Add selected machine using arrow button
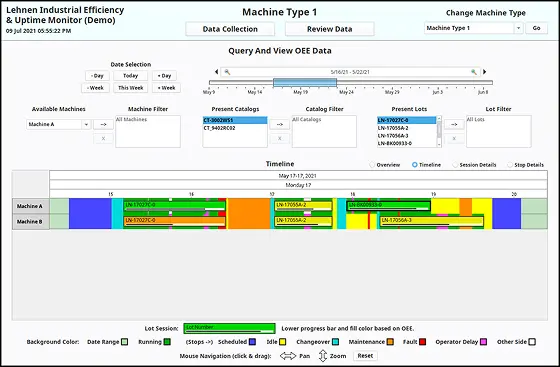The width and height of the screenshot is (560, 367). click(x=103, y=124)
